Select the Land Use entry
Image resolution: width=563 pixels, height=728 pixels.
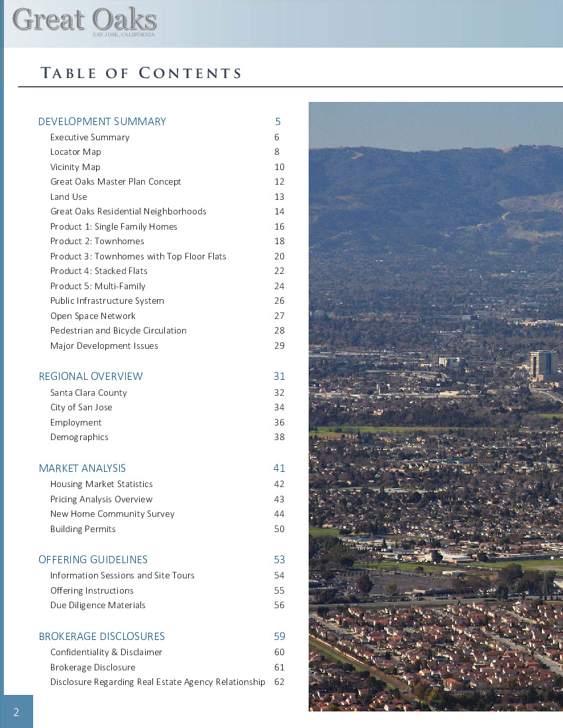tap(68, 197)
